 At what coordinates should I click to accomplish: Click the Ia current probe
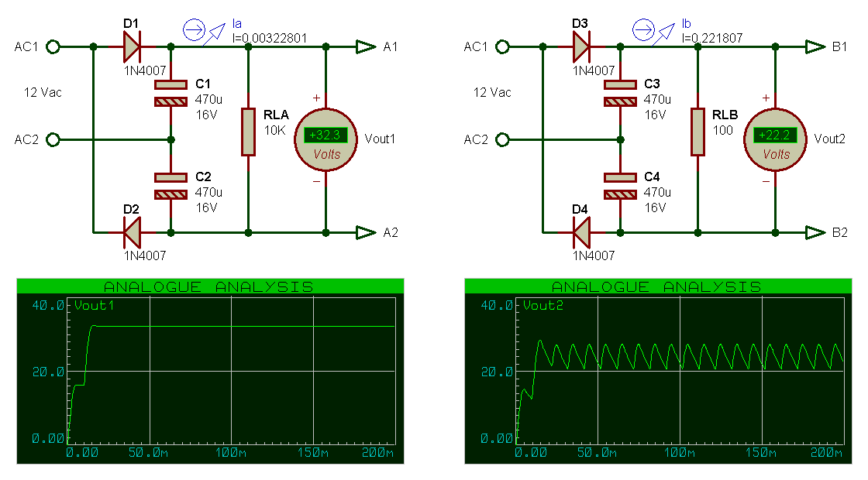[204, 32]
